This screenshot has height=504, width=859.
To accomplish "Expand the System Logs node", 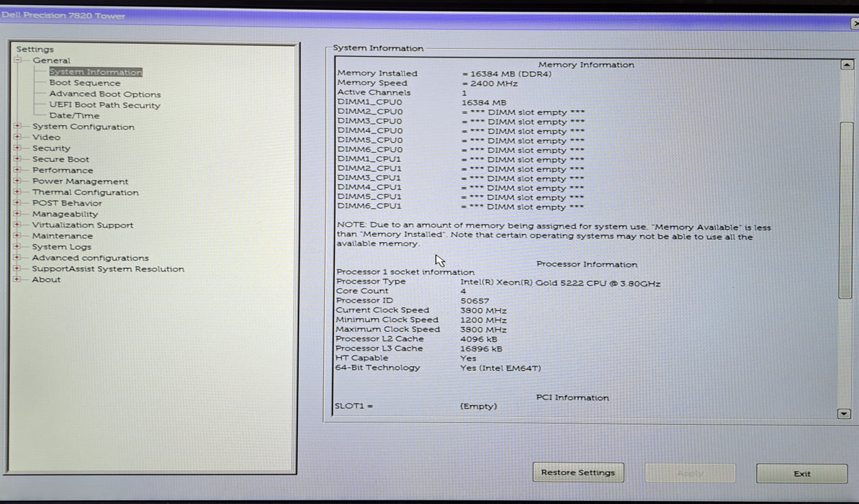I will tap(17, 246).
